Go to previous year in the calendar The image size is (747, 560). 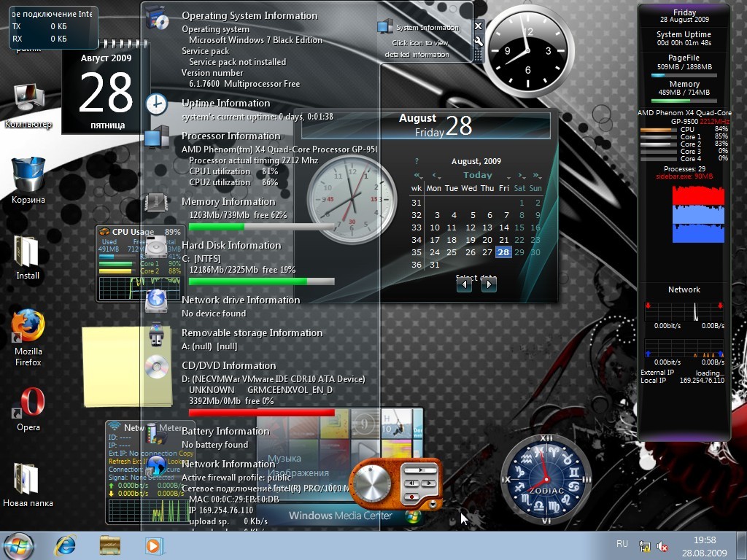pyautogui.click(x=418, y=175)
